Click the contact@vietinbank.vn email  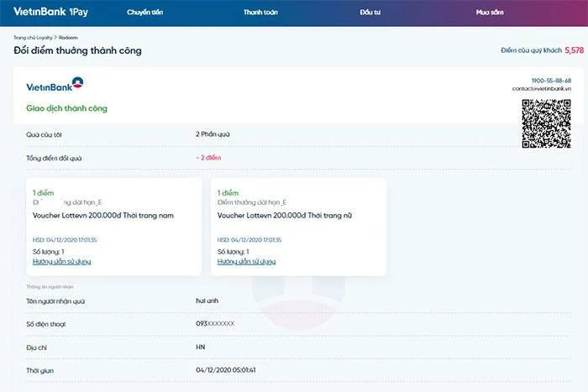pyautogui.click(x=542, y=89)
